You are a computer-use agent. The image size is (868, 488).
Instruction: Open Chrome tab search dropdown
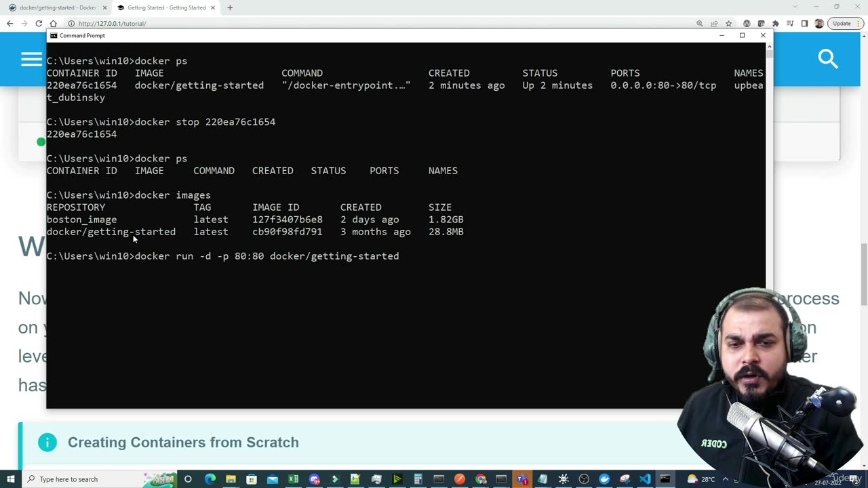pos(796,7)
